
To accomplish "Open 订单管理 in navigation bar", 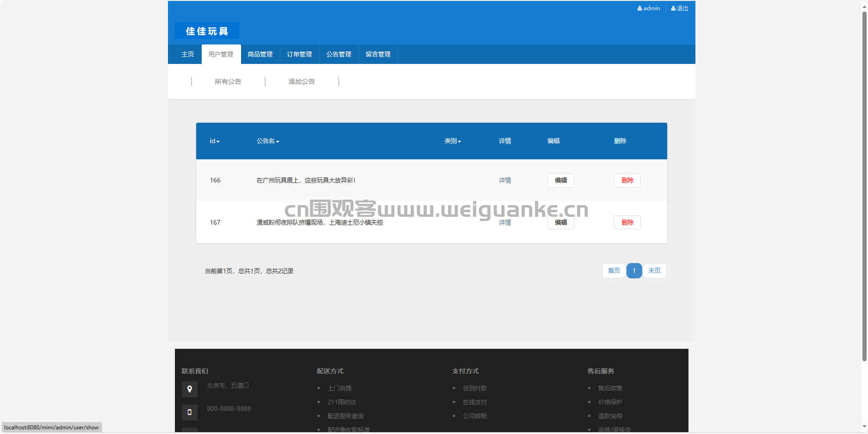I will (x=299, y=54).
